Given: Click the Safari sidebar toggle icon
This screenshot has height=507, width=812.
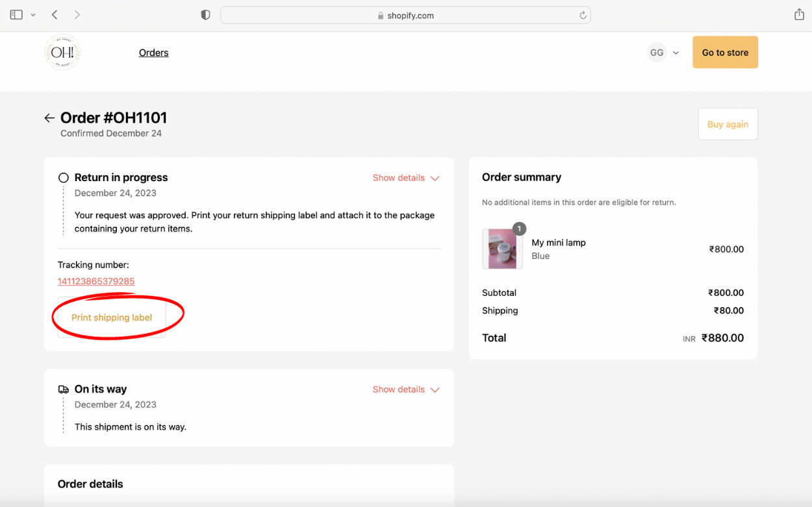Looking at the screenshot, I should pyautogui.click(x=16, y=15).
